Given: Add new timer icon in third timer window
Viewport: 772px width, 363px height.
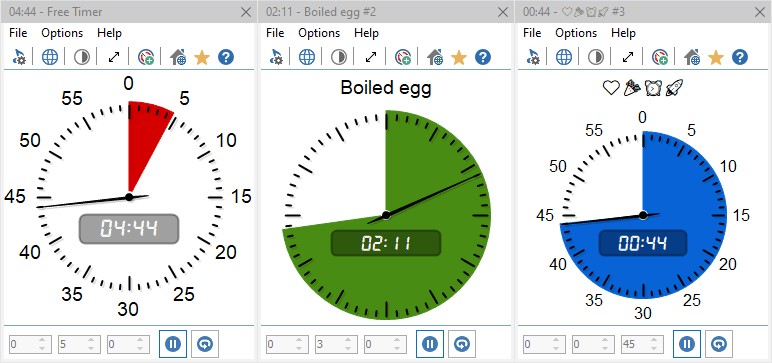Looking at the screenshot, I should tap(660, 57).
